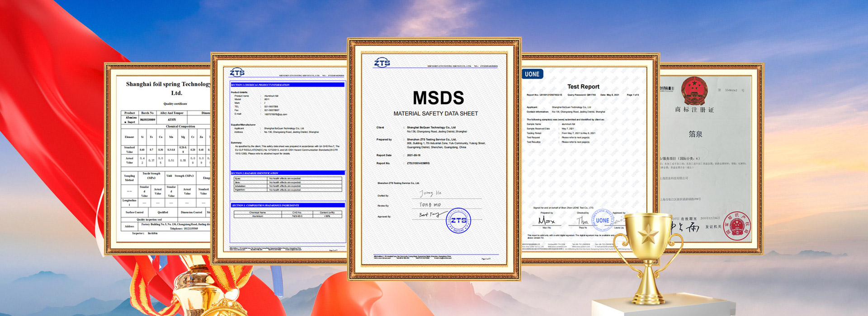Click "MATERIAL SAFETY DATA SHEET" subtitle
This screenshot has height=316, width=868.
[435, 114]
